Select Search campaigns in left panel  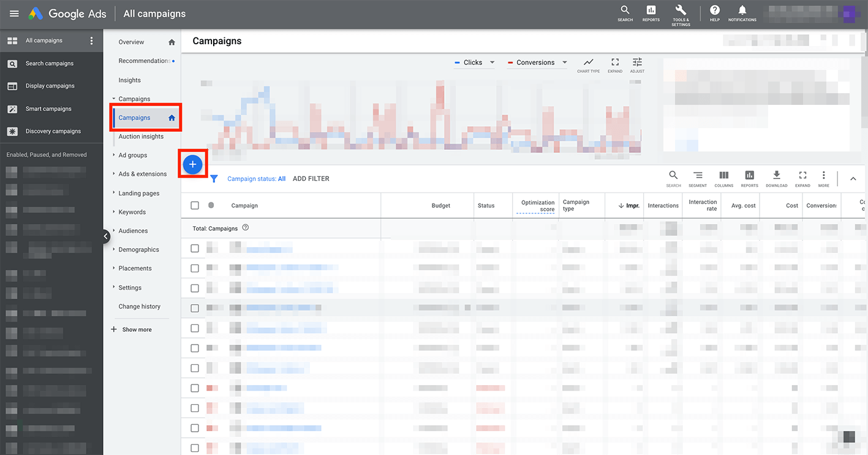(x=50, y=63)
